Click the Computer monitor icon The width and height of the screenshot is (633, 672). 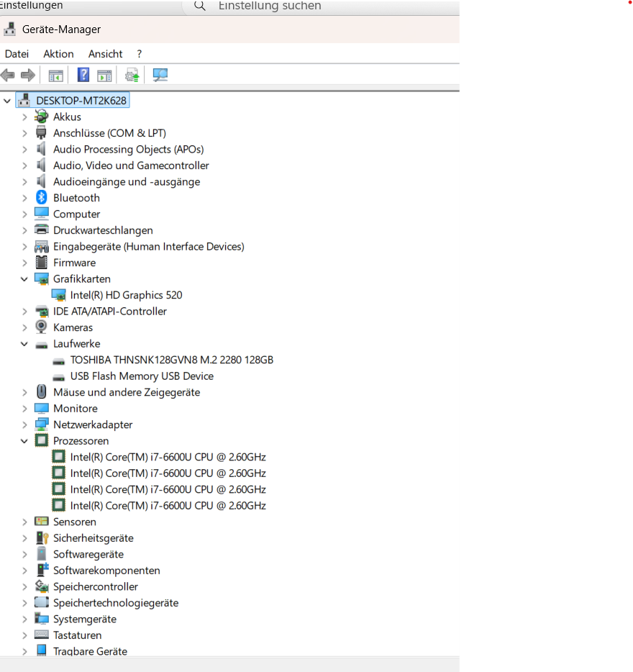point(42,214)
